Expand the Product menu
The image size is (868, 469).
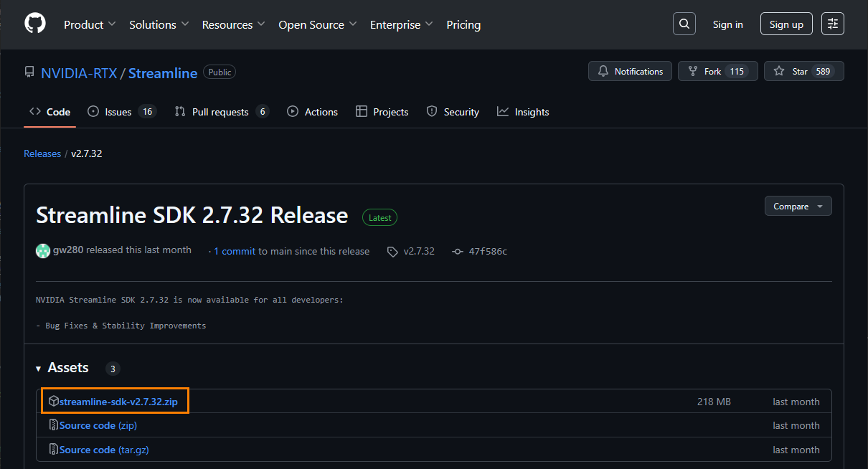click(90, 24)
